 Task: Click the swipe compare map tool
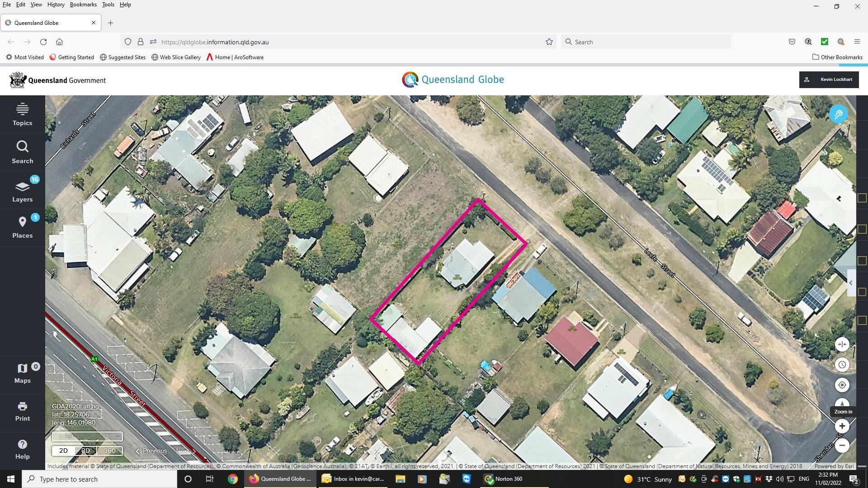842,344
